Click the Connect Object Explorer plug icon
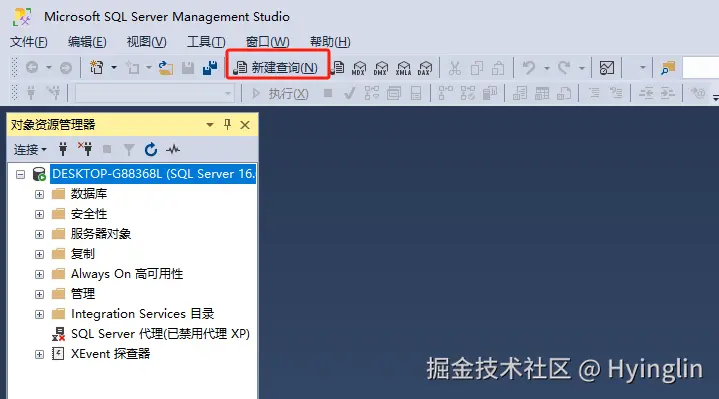The height and width of the screenshot is (399, 719). point(63,149)
